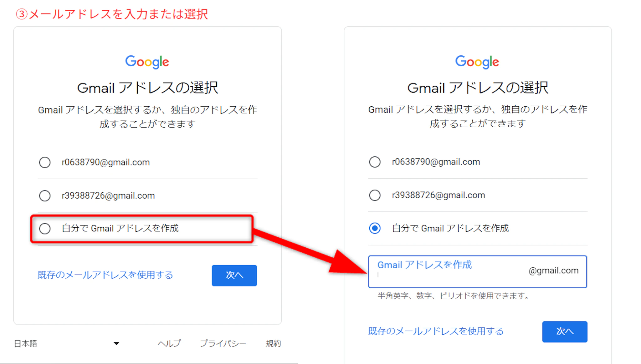This screenshot has width=641, height=364.
Task: Click the @gmail.com suffix in input box
Action: pyautogui.click(x=553, y=270)
